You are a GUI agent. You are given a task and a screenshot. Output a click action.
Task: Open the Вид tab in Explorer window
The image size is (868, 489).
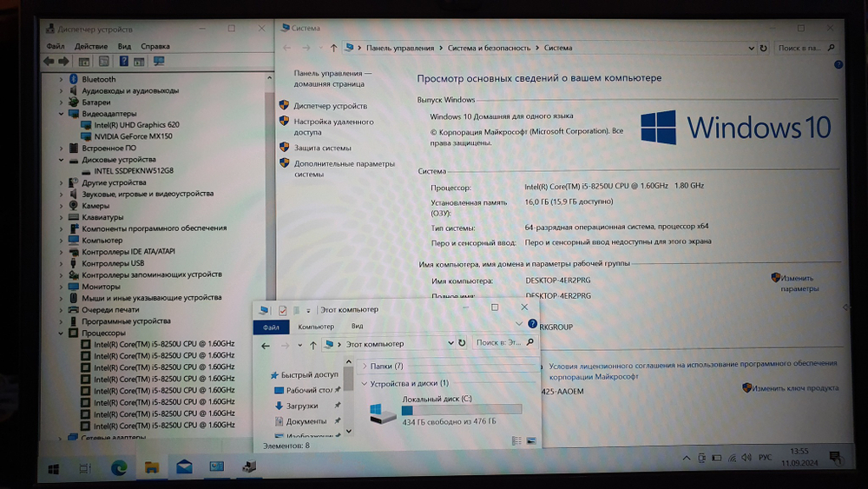(357, 327)
